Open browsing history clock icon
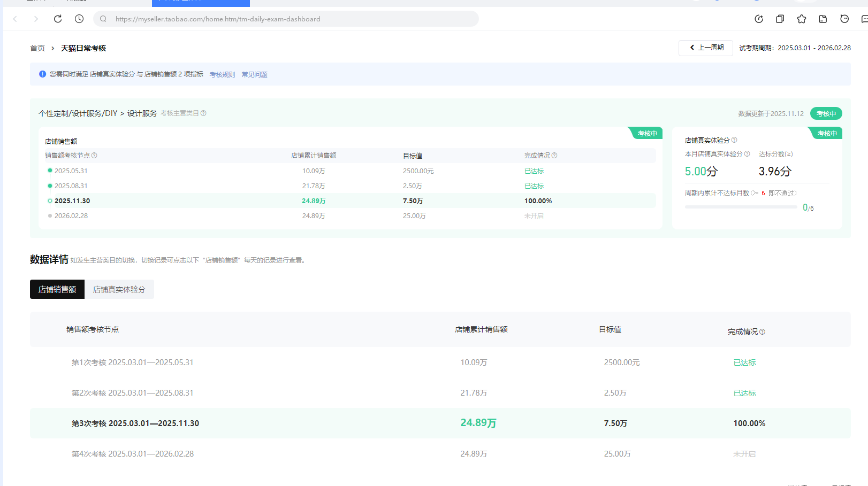 tap(79, 19)
